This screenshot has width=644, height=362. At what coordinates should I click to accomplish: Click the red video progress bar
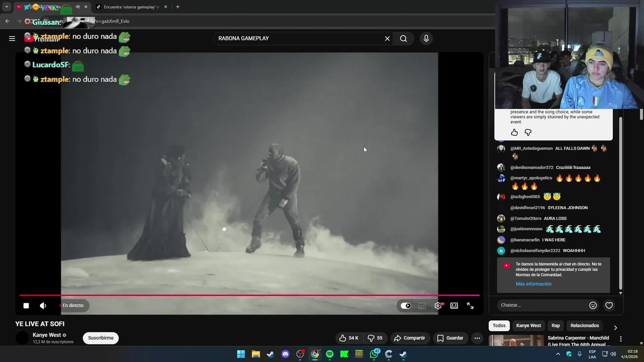250,295
